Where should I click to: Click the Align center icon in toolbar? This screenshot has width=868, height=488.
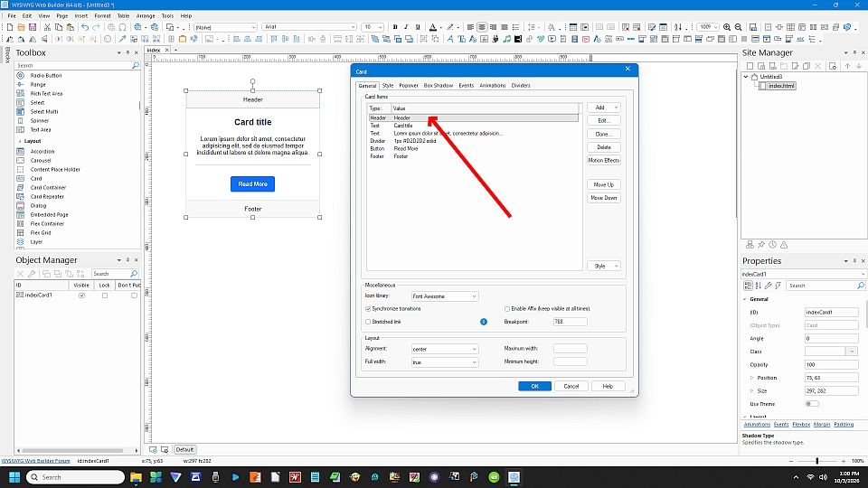[x=482, y=27]
